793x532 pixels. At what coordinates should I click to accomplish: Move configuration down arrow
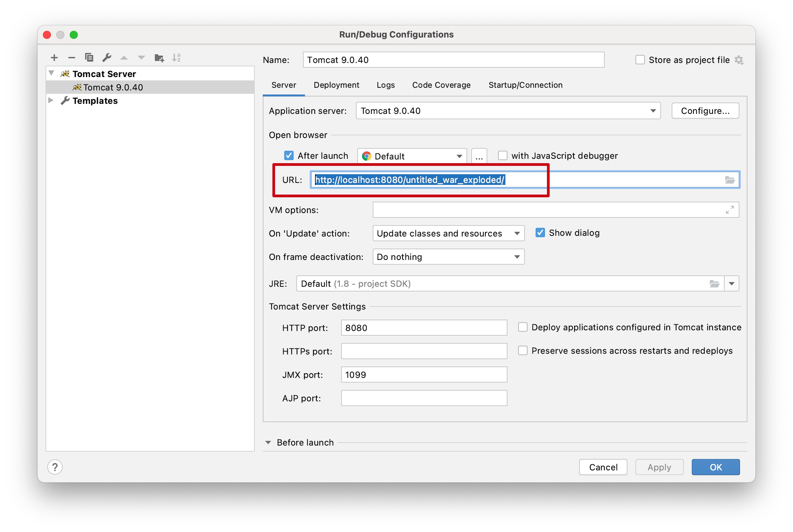(x=141, y=58)
